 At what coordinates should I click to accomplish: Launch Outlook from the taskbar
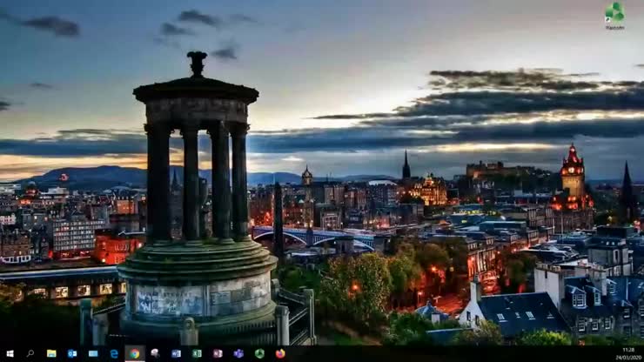click(x=72, y=353)
